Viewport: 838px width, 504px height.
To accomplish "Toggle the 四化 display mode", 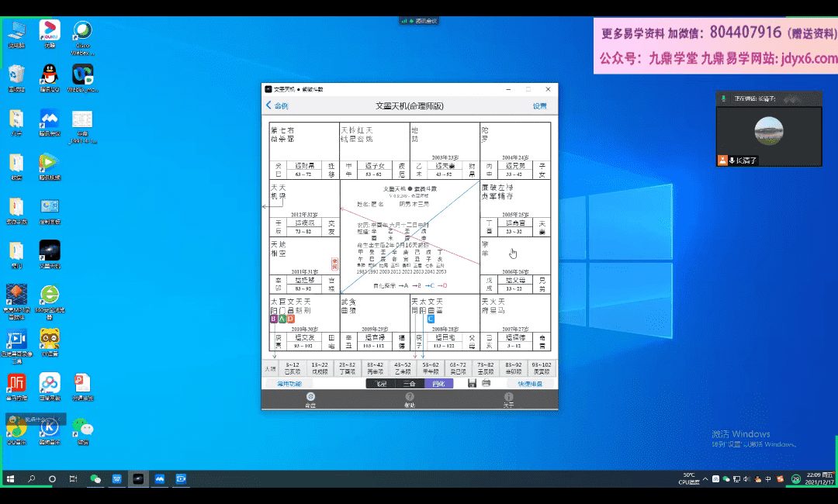I will click(438, 383).
